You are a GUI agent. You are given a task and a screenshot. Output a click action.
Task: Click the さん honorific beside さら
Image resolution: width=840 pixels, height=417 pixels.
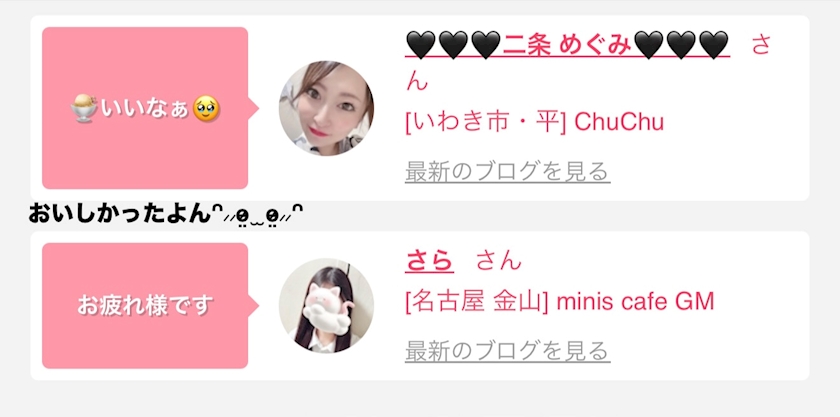point(498,261)
